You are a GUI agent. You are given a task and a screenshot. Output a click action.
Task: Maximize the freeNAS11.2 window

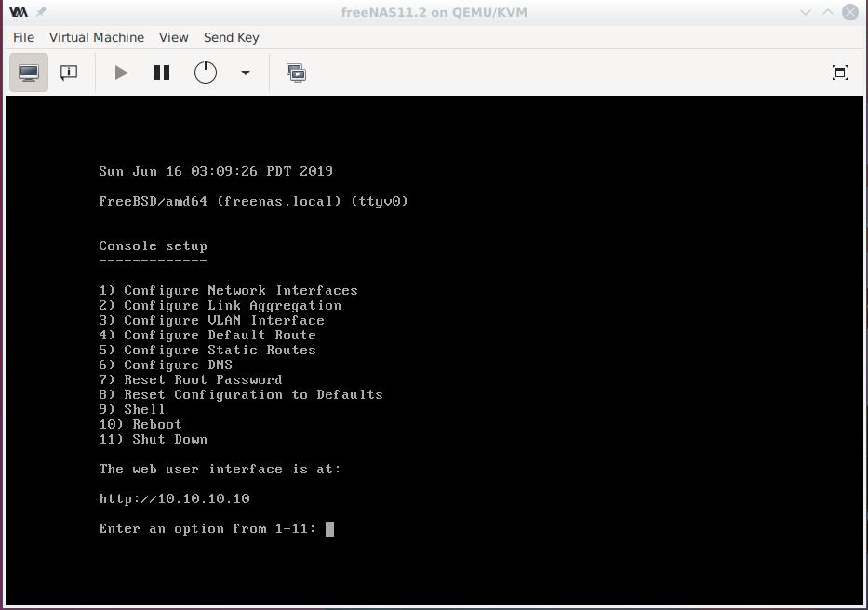828,12
